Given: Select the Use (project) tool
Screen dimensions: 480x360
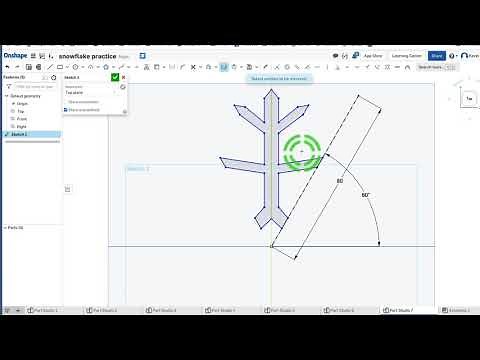Looking at the screenshot, I should (156, 67).
